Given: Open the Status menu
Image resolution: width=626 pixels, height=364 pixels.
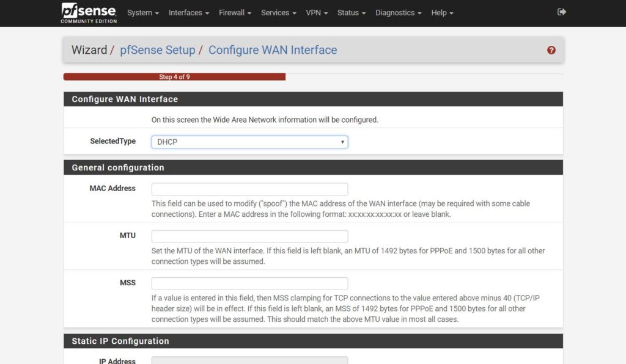Looking at the screenshot, I should pos(352,13).
